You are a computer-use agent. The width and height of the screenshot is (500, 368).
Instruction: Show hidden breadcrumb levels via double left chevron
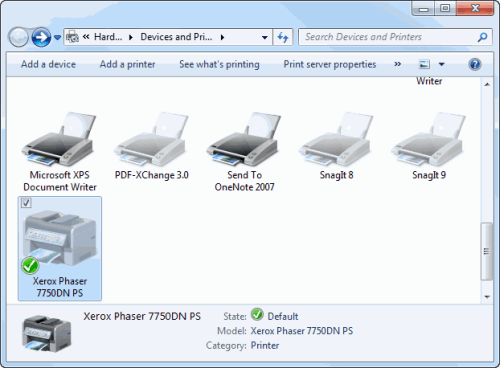click(x=86, y=37)
